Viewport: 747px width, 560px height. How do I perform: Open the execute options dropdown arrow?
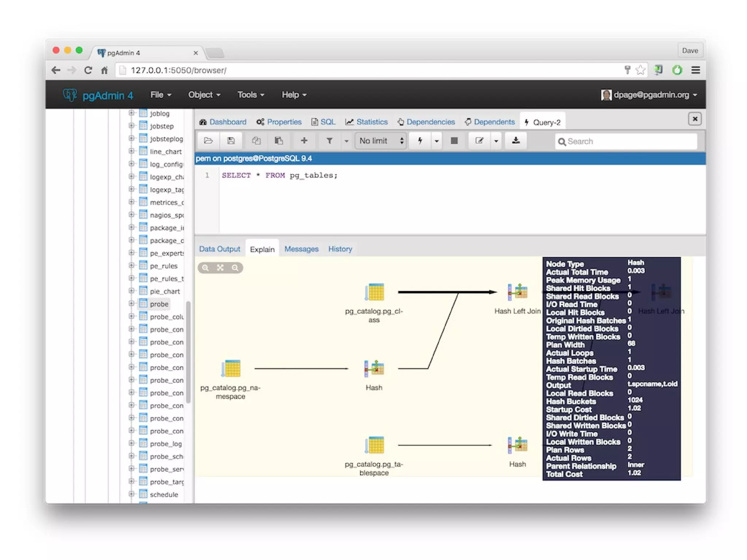click(436, 141)
